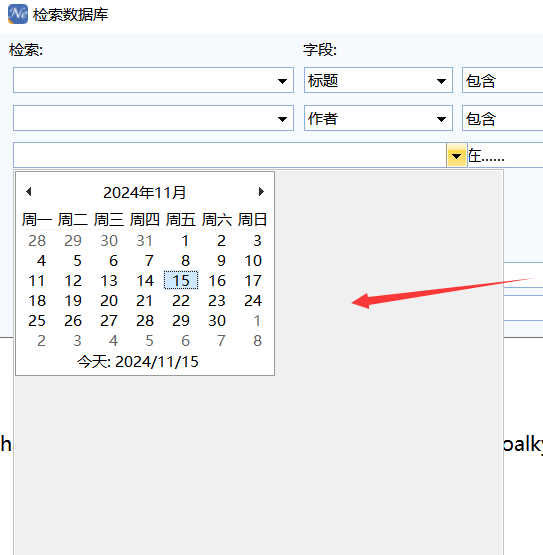Viewport: 543px width, 555px height.
Task: Choose November 1 in calendar
Action: click(185, 241)
